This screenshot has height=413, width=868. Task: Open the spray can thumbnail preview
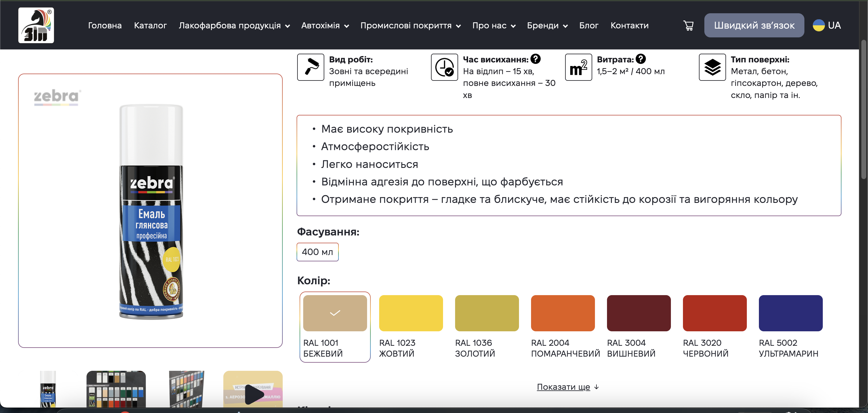coord(48,389)
